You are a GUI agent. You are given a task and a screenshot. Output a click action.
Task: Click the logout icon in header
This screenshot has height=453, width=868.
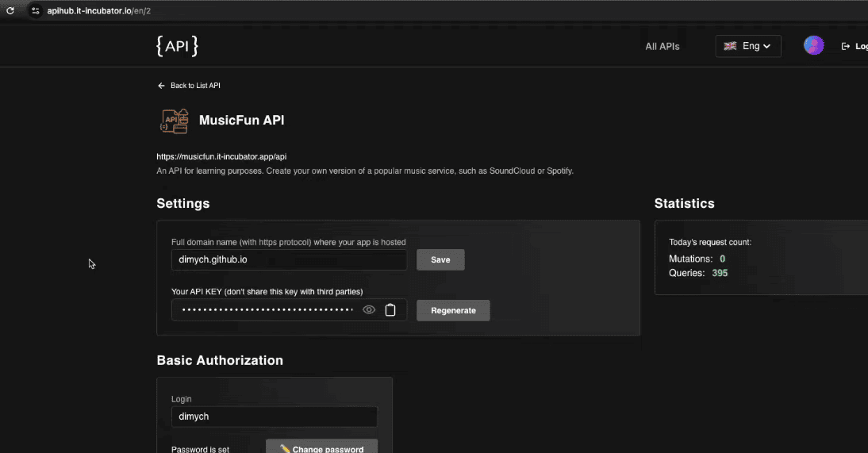coord(845,47)
